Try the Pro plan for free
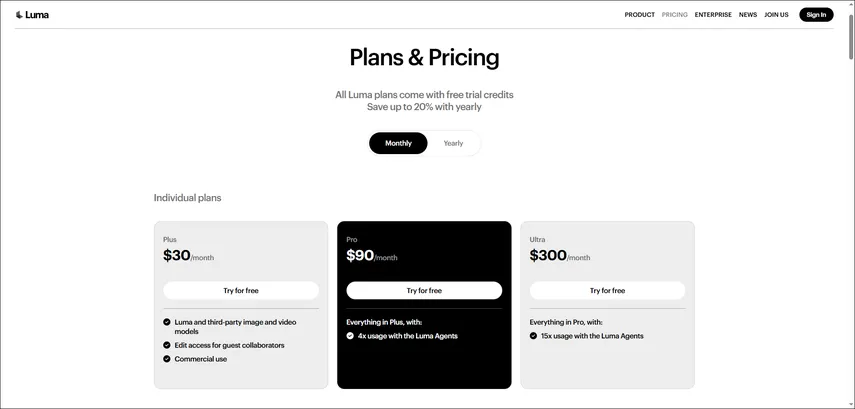This screenshot has width=855, height=409. coord(424,291)
